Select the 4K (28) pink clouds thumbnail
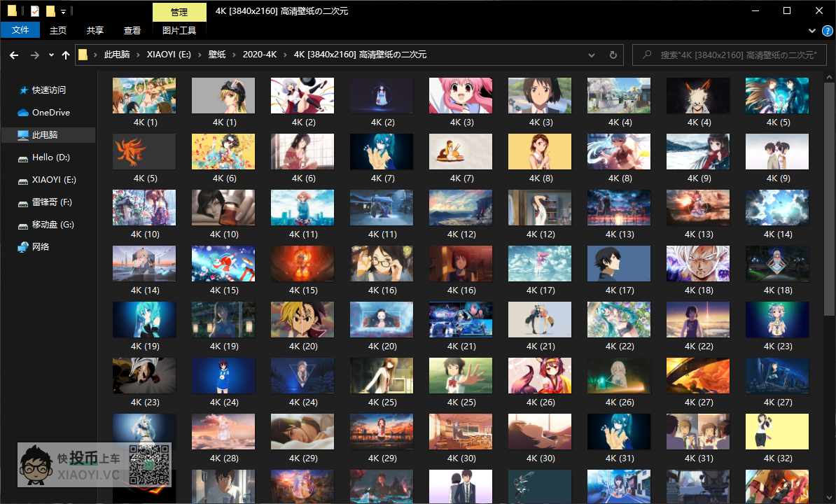 223,431
